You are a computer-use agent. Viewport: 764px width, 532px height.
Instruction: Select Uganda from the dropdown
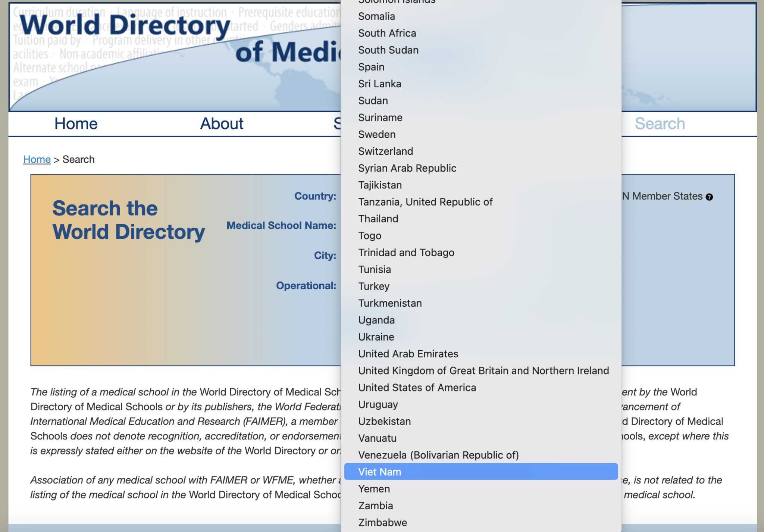click(481, 320)
